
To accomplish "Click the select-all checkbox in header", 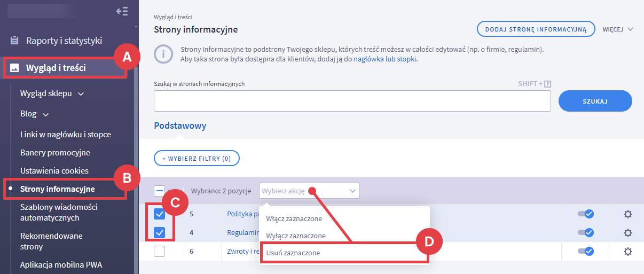I will click(x=159, y=191).
